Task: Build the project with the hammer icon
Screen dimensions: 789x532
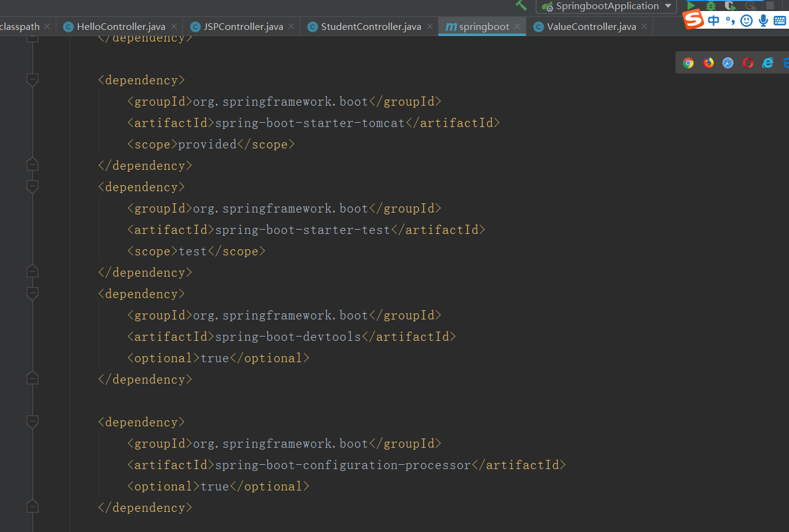Action: coord(521,5)
